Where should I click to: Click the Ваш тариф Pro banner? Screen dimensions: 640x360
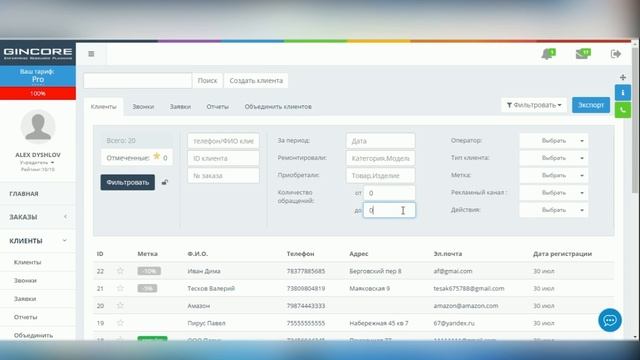[x=38, y=76]
